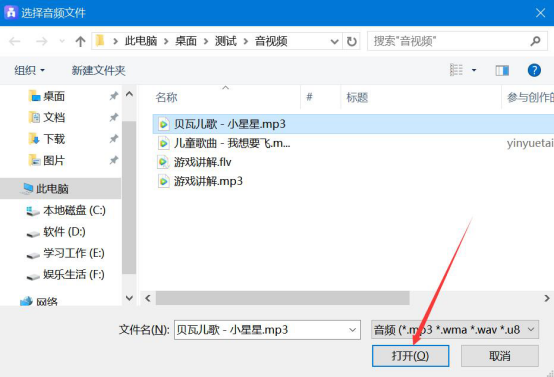Open the 组织 menu
Image resolution: width=554 pixels, height=377 pixels.
tap(30, 70)
